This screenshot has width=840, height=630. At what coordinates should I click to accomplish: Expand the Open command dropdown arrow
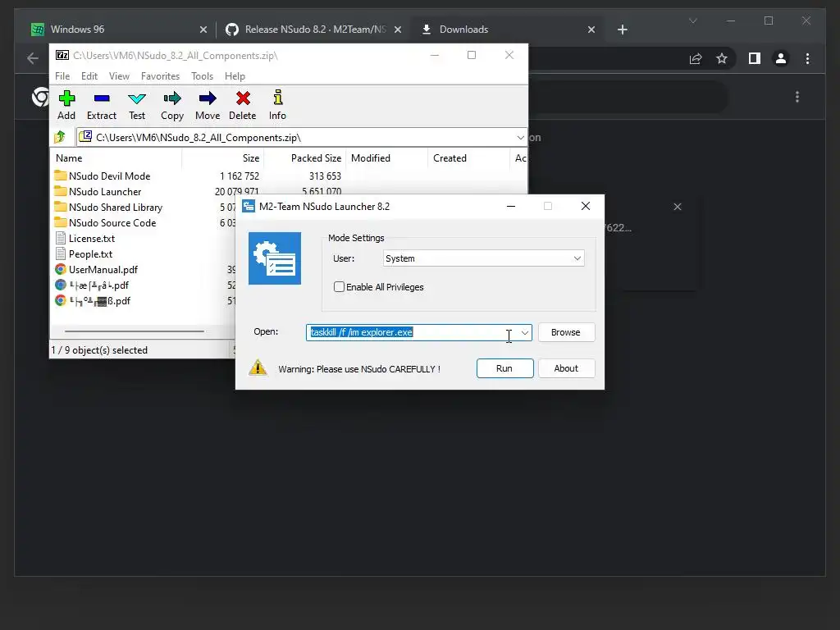click(x=524, y=332)
